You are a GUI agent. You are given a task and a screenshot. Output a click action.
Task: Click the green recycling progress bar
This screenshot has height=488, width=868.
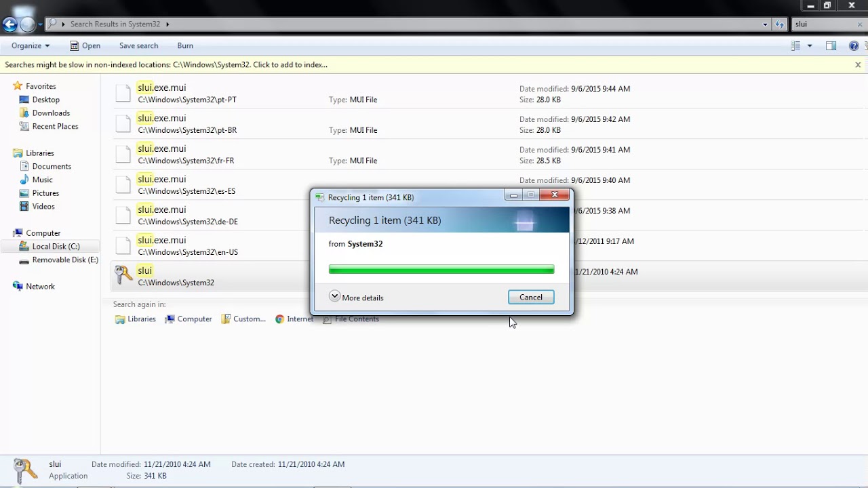click(x=441, y=270)
